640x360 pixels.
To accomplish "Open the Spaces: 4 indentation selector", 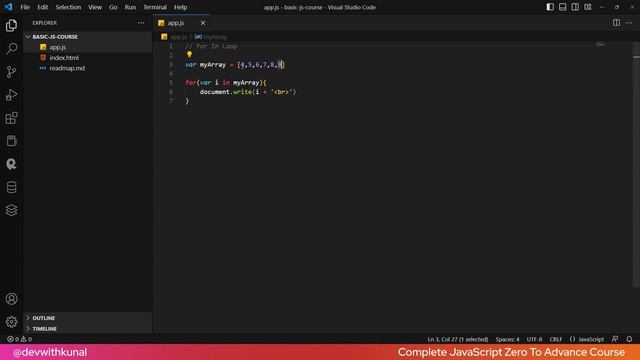I will tap(507, 339).
